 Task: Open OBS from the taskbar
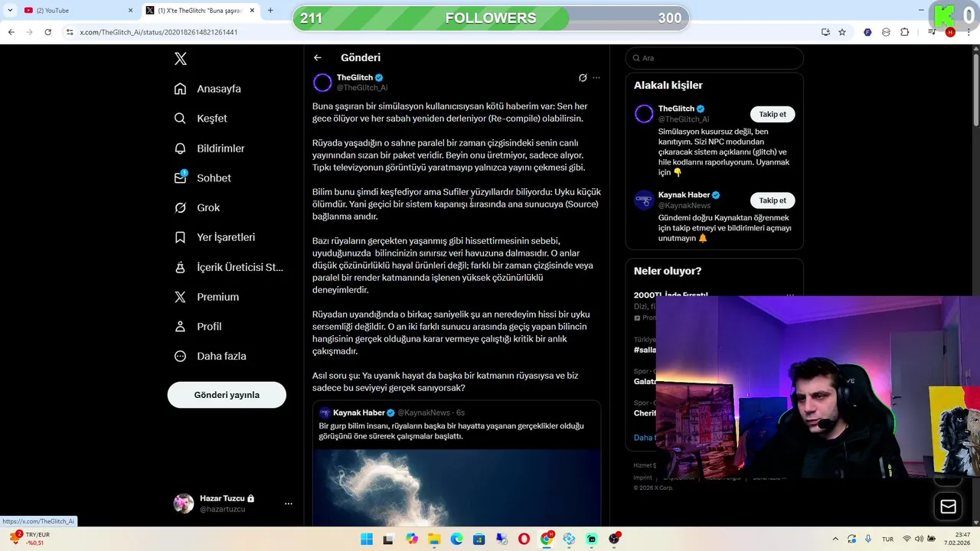pos(614,539)
